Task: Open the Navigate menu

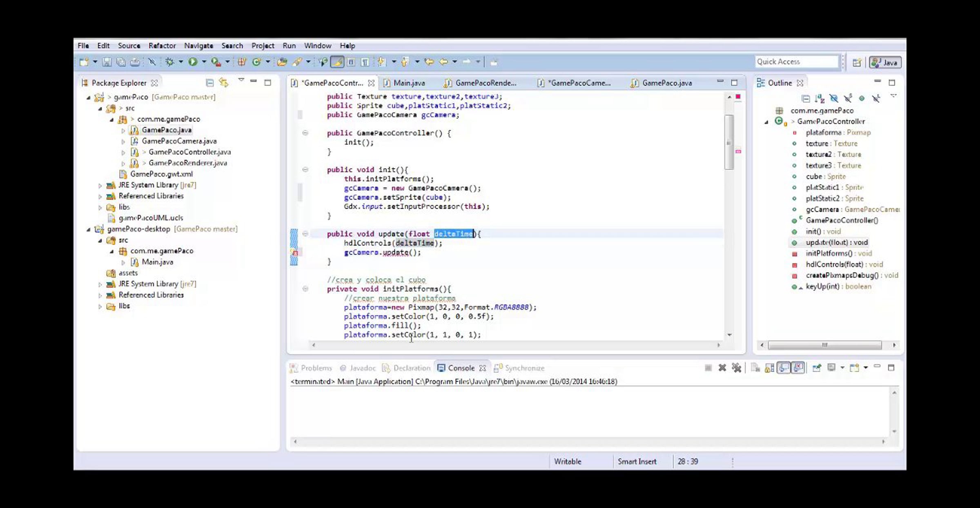Action: tap(198, 46)
